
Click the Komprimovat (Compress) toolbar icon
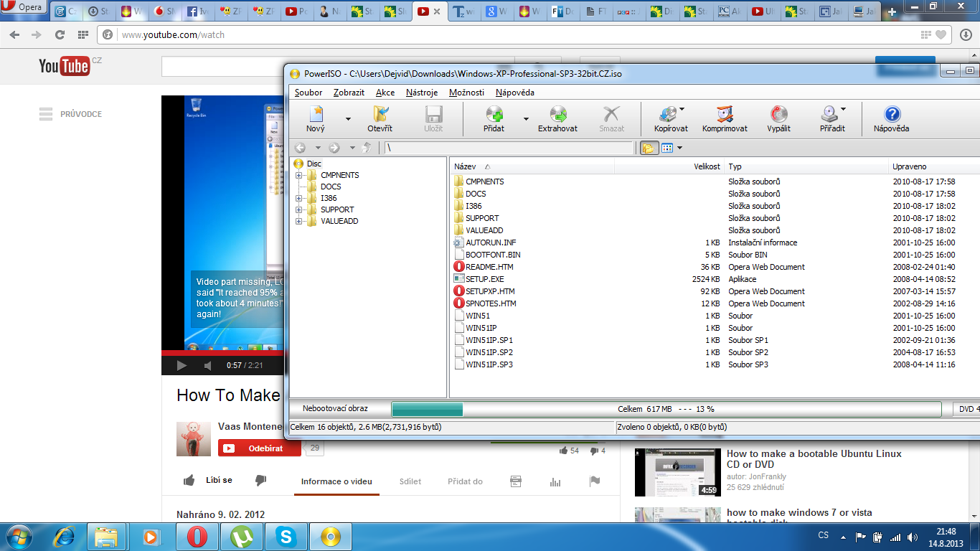point(725,115)
